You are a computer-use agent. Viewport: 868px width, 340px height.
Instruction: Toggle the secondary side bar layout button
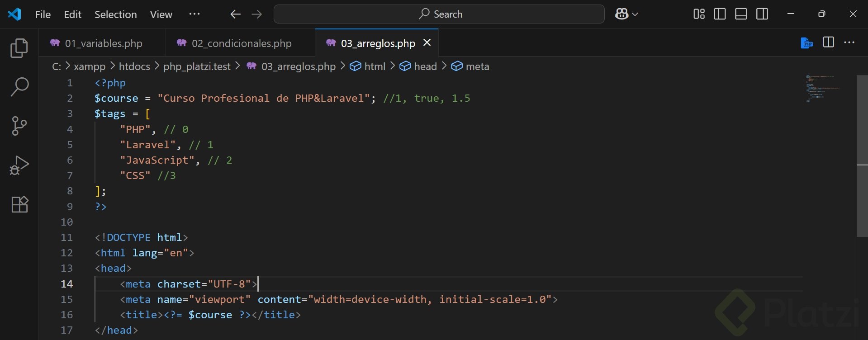coord(762,14)
